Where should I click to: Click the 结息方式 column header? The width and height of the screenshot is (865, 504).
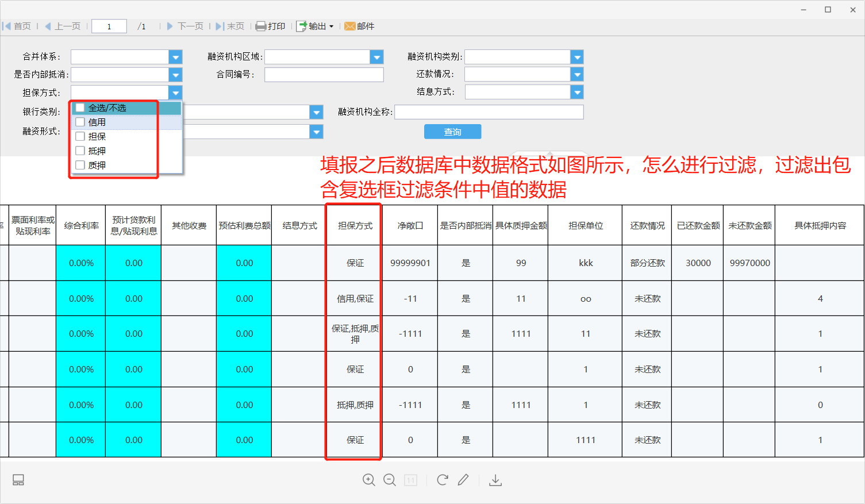click(299, 225)
